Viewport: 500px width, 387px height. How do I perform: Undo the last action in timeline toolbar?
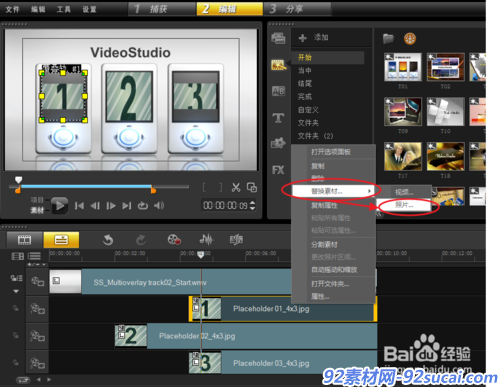coord(108,239)
